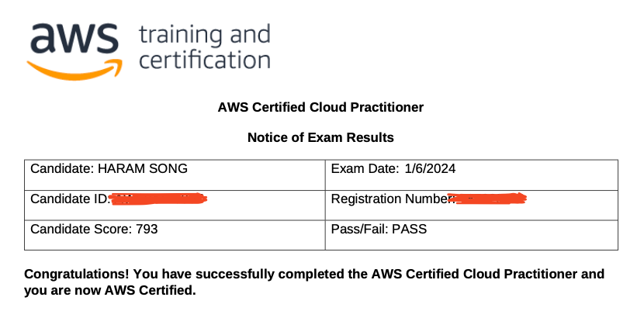Select the Exam Date: 1/6/2024 cell
Viewport: 644px width, 311px height.
click(472, 175)
